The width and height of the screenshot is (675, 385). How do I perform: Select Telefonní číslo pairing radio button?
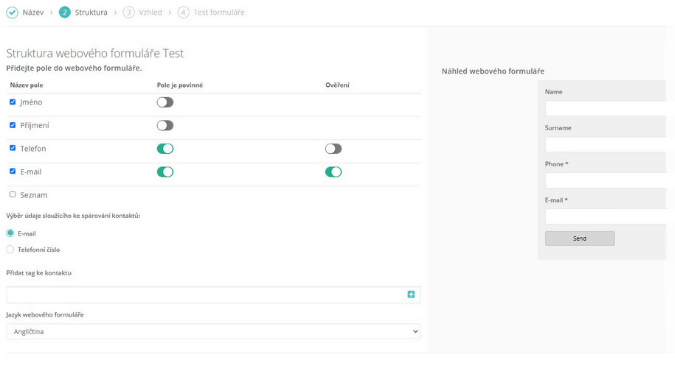(x=10, y=249)
